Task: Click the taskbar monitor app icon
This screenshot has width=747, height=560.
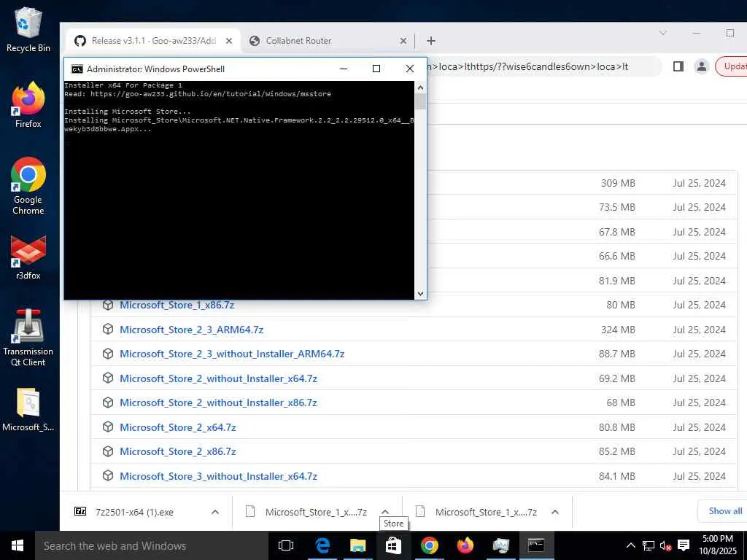Action: click(x=500, y=545)
